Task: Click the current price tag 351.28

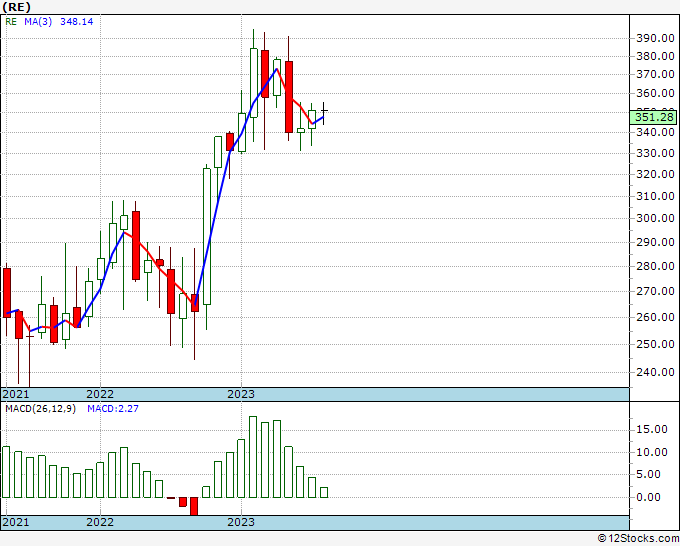Action: point(654,117)
